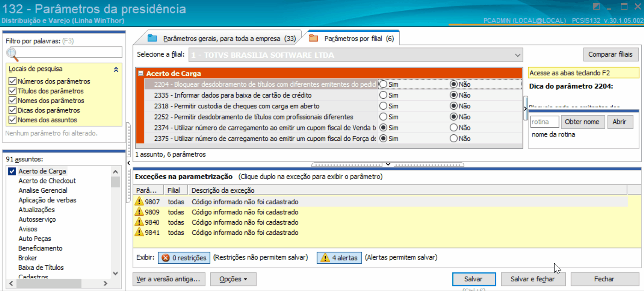The height and width of the screenshot is (291, 644).
Task: Click warning icon for exception 9807
Action: coord(139,201)
